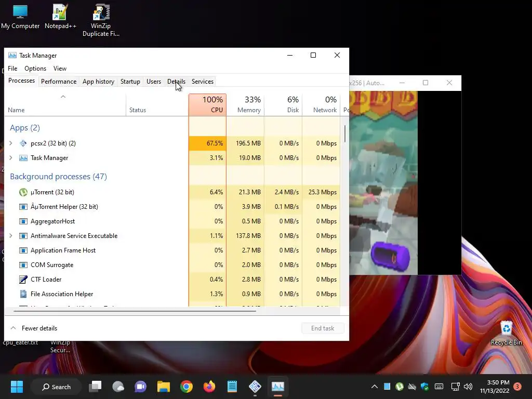Click the notification count badge

(x=517, y=387)
